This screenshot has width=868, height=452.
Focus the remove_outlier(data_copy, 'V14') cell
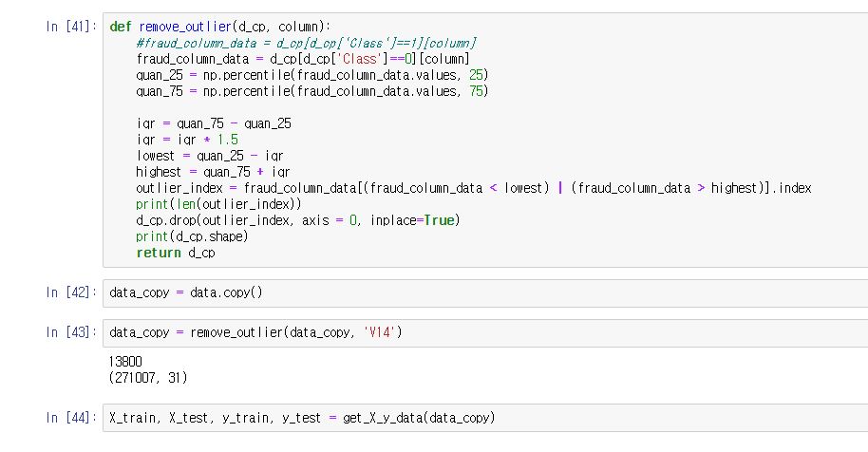tap(485, 333)
